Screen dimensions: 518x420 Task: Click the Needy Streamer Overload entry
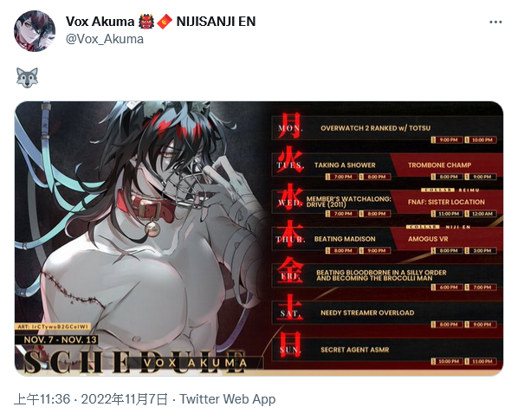tap(367, 313)
